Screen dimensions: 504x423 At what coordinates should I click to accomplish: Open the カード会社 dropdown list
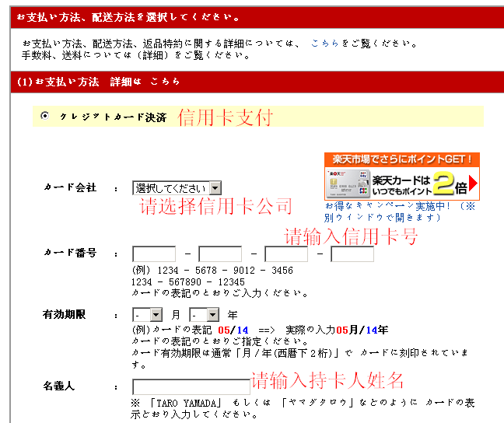click(177, 188)
